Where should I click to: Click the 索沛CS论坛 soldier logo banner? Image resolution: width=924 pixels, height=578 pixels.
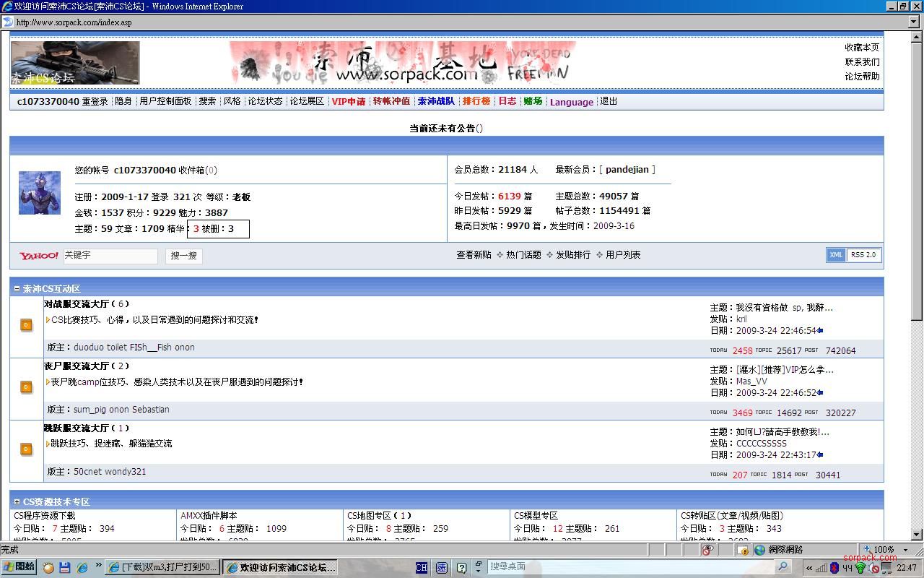(75, 63)
